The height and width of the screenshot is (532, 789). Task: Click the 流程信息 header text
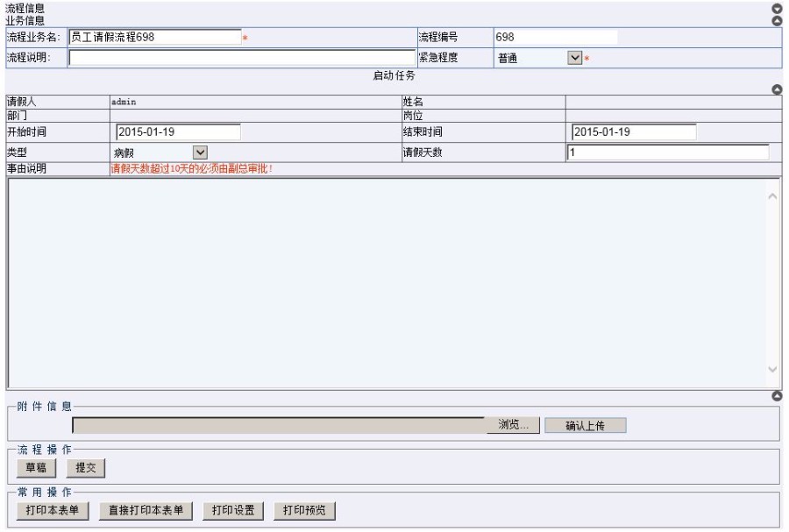click(25, 9)
